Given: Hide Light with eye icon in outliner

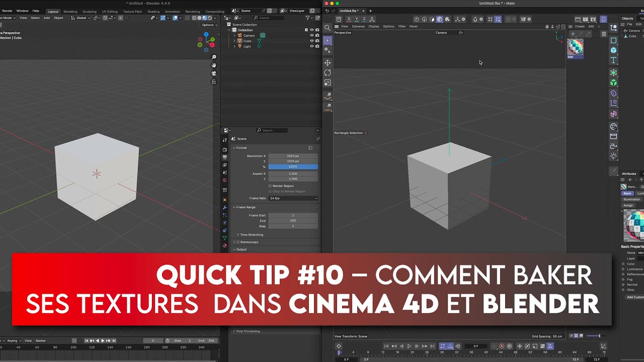Looking at the screenshot, I should pyautogui.click(x=312, y=46).
